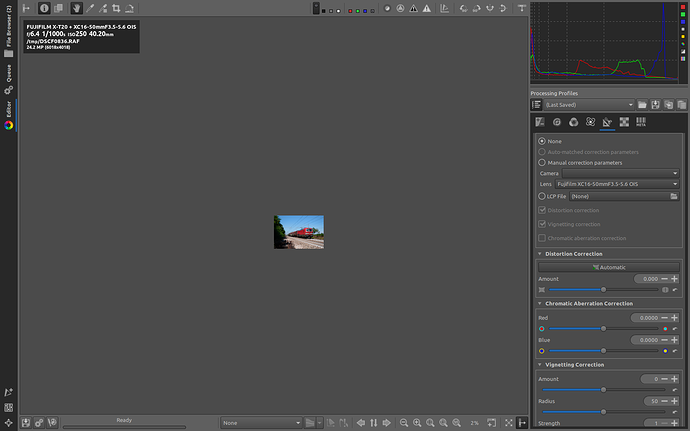This screenshot has height=431, width=690.
Task: Toggle highlight clipping indication
Action: coord(426,8)
